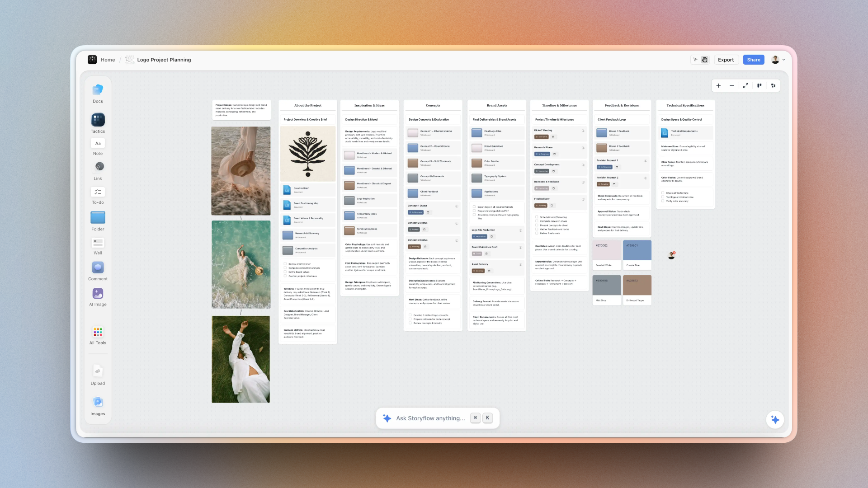Open the 'In Progress' status dropdown on Concept 1
The height and width of the screenshot is (488, 868).
415,212
